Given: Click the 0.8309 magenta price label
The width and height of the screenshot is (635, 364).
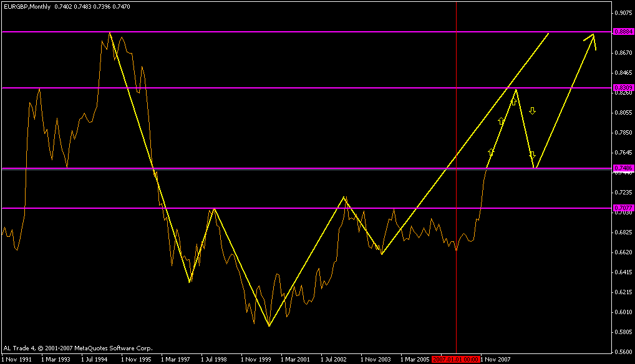Looking at the screenshot, I should coord(623,88).
